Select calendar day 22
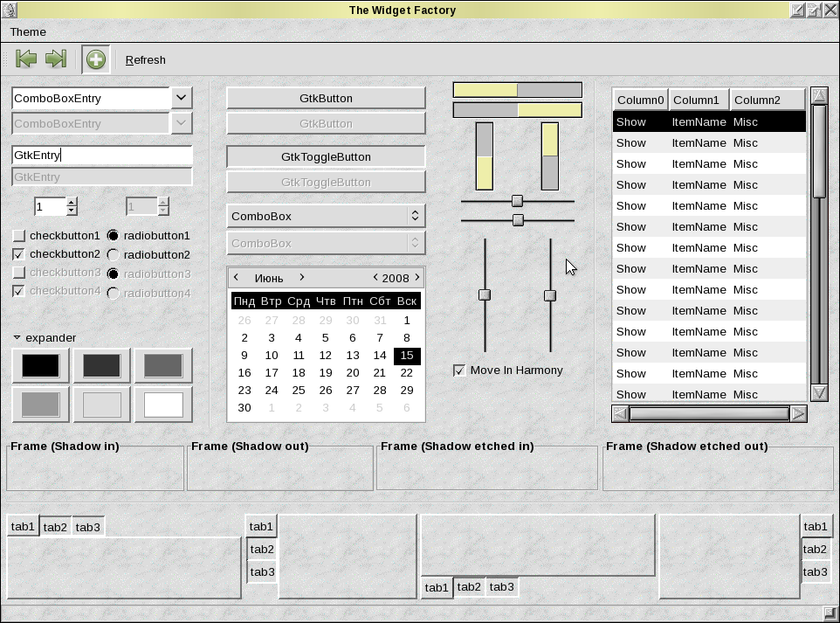840x623 pixels. (x=407, y=372)
